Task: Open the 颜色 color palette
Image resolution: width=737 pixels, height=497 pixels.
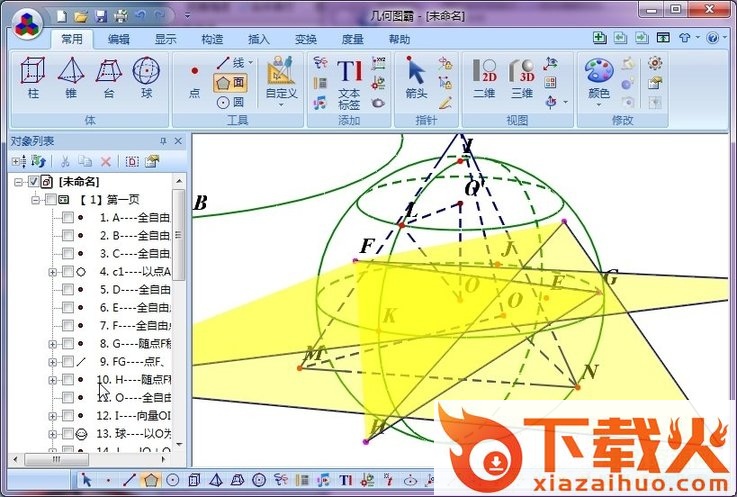Action: click(x=599, y=82)
